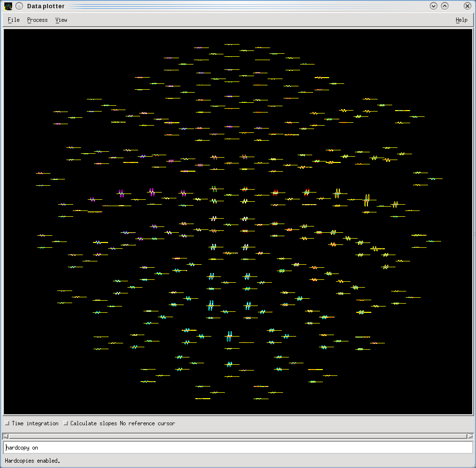Click inside the hardcopy command input field
Screen dimensions: 476x468
click(238, 447)
